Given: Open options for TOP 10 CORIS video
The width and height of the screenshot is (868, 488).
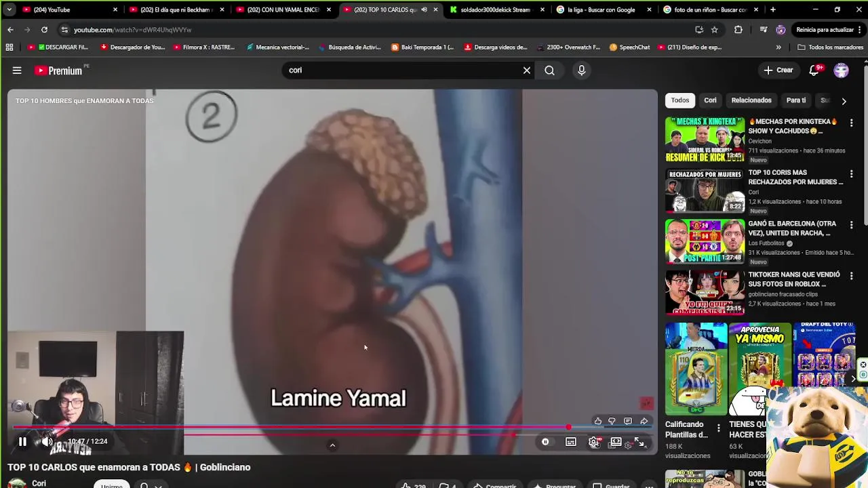Looking at the screenshot, I should tap(851, 174).
